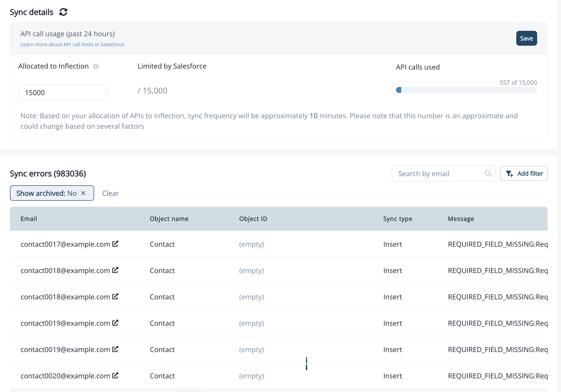The width and height of the screenshot is (561, 392).
Task: Click the Message column header
Action: (461, 219)
